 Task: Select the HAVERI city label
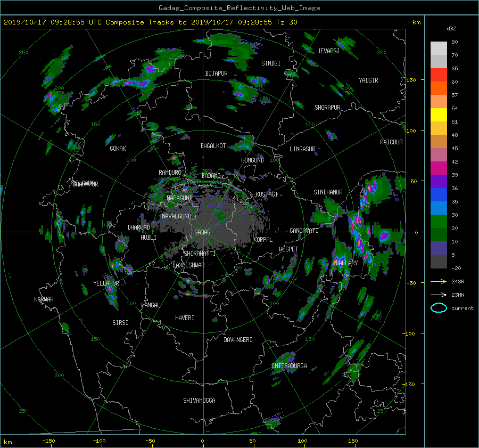pos(185,318)
